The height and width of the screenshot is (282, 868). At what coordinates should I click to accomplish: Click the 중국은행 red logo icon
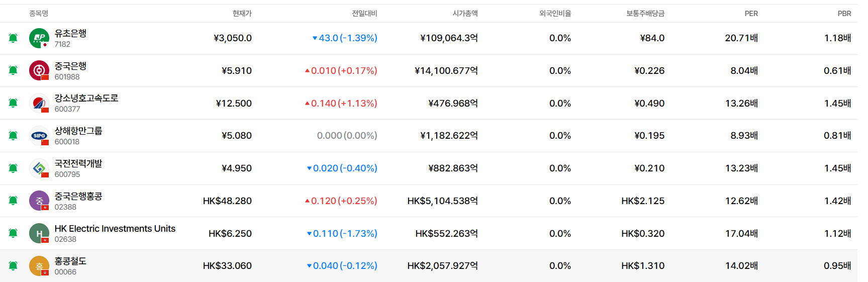pyautogui.click(x=39, y=70)
